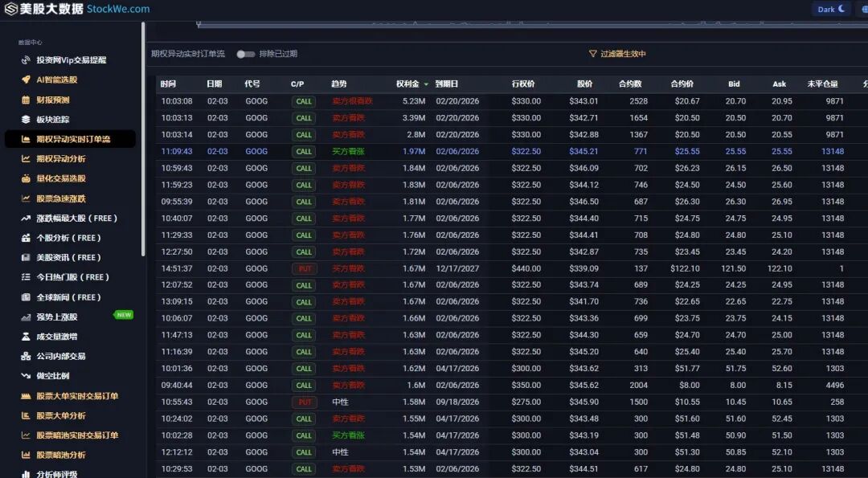Click the CALL badge in the 10:03:08 row
The height and width of the screenshot is (478, 868).
(303, 101)
